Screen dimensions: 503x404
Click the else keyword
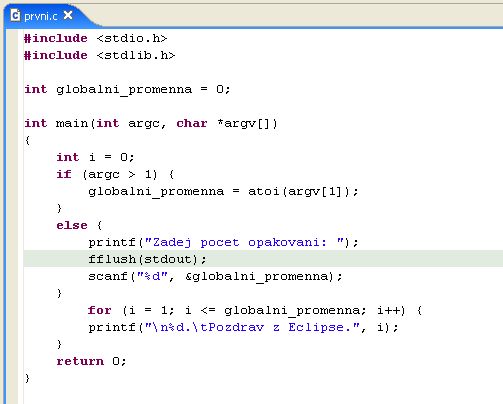pyautogui.click(x=72, y=225)
